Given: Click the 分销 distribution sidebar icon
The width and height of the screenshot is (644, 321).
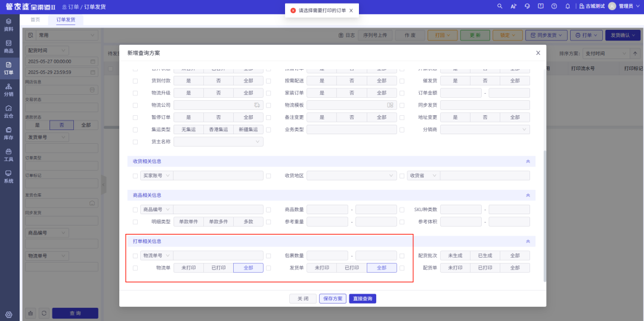Looking at the screenshot, I should pyautogui.click(x=8, y=90).
